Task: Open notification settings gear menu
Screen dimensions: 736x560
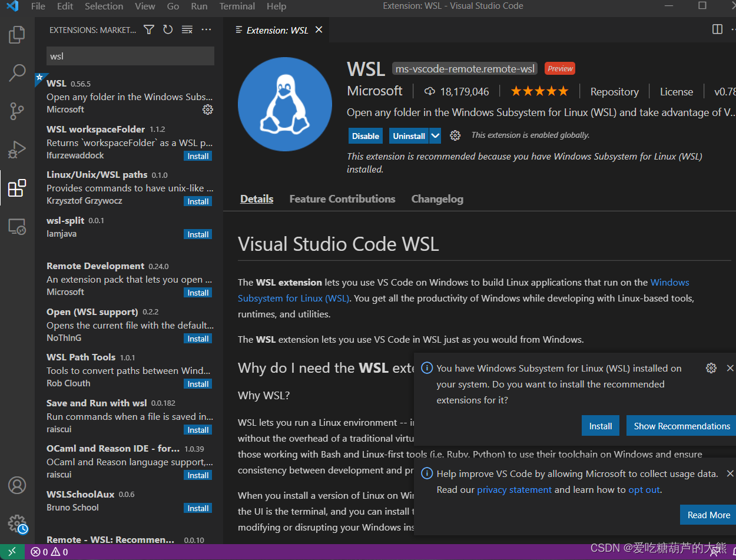Action: coord(711,367)
